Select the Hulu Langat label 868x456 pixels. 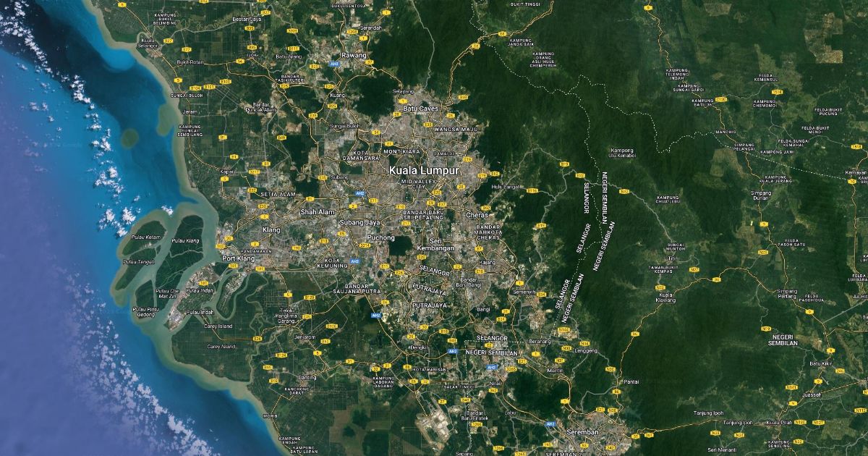[x=506, y=187]
